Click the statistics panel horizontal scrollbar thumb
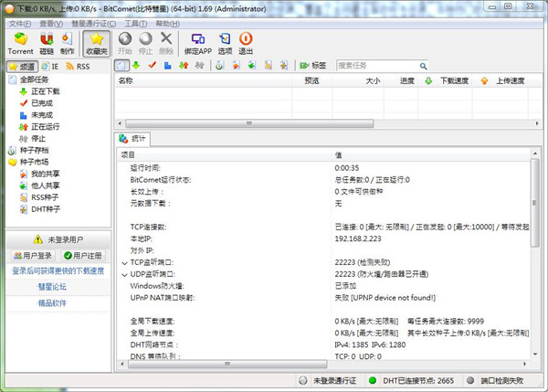 pyautogui.click(x=227, y=364)
